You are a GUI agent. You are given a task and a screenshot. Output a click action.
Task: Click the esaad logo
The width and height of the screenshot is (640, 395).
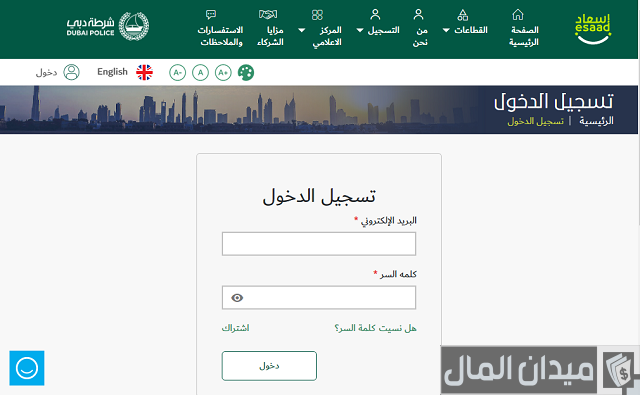[x=593, y=29]
